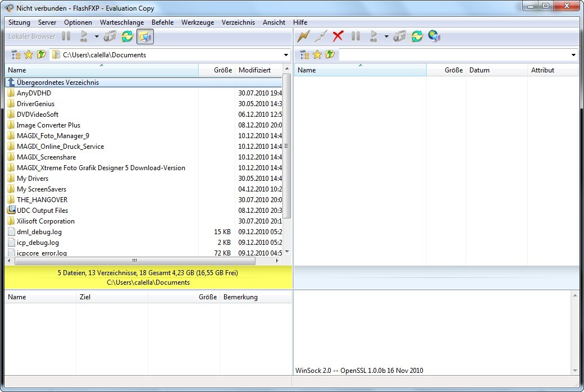584x392 pixels.
Task: Click the document icon in the local path field
Action: (x=56, y=55)
